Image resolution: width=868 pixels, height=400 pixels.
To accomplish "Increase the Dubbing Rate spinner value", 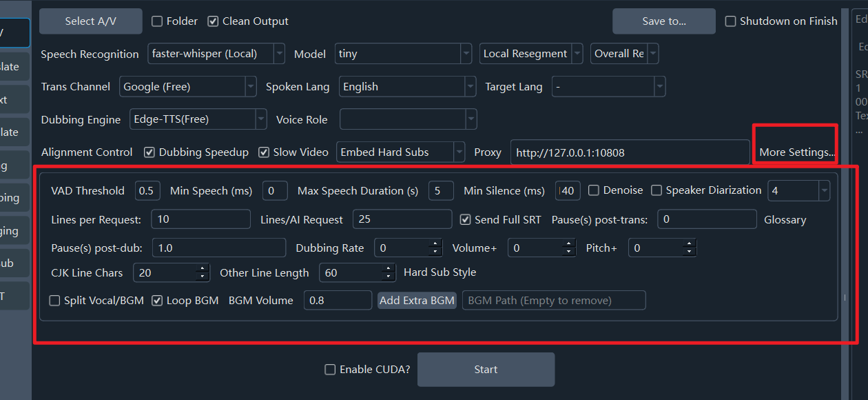I will point(435,243).
